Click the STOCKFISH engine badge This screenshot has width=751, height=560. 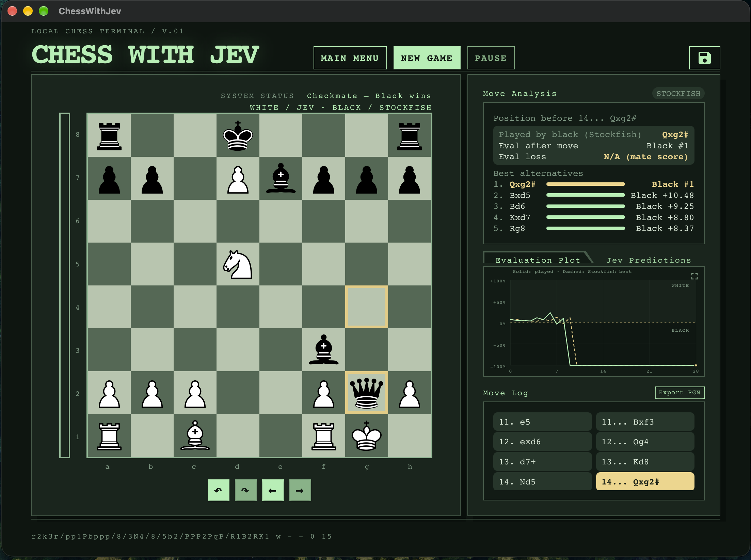678,94
